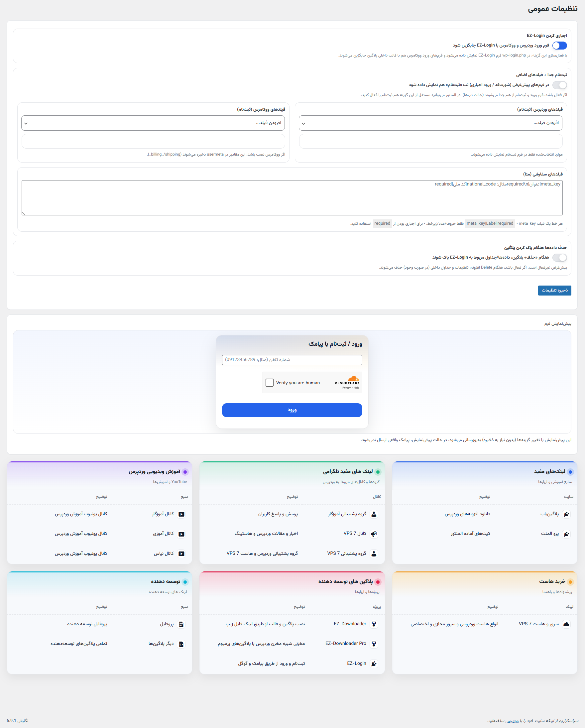Open the فیلدهای ووکامرس add-field dropdown
This screenshot has width=585, height=728.
[153, 123]
